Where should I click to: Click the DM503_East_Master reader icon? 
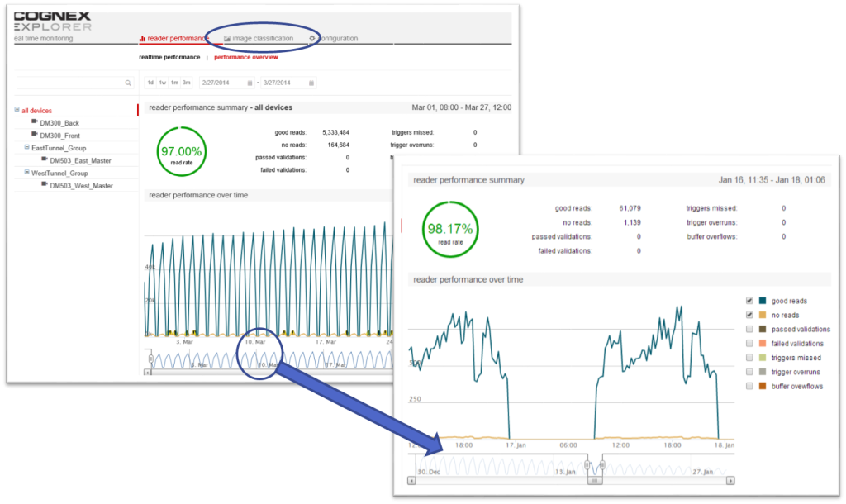[x=45, y=160]
